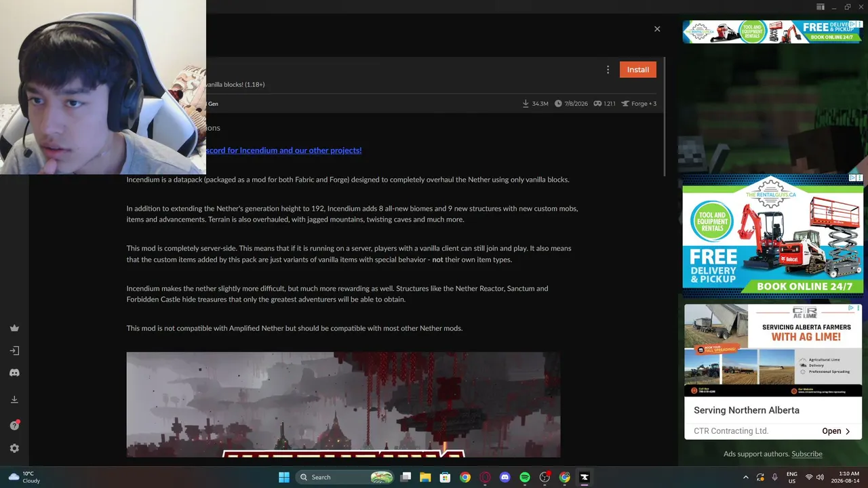This screenshot has height=488, width=868.
Task: Click the microphone icon in system tray
Action: click(x=774, y=477)
